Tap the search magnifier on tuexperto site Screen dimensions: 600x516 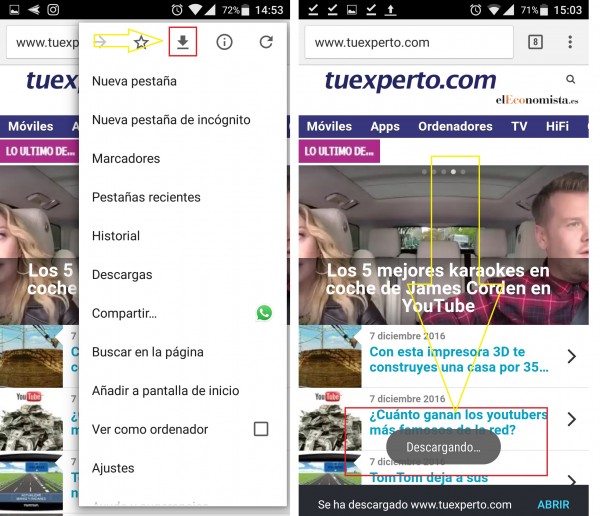[x=571, y=79]
